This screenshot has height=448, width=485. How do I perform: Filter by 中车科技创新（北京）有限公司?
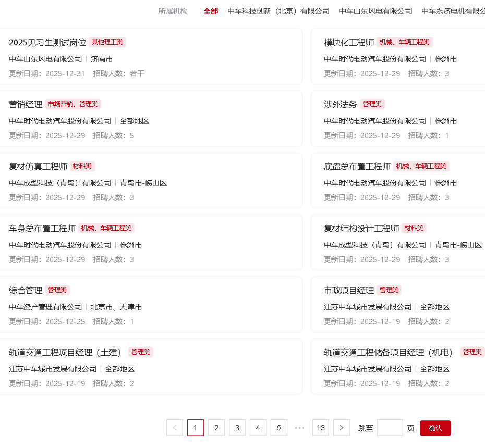click(x=278, y=11)
